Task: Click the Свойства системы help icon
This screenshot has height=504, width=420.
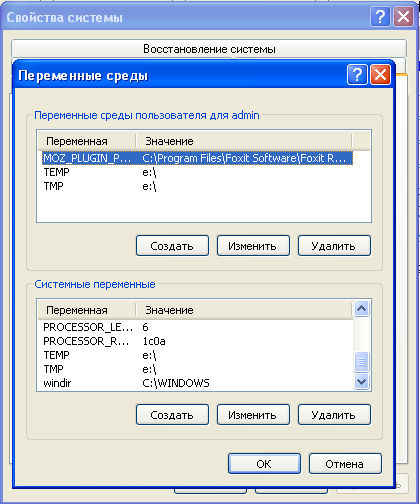Action: (380, 16)
